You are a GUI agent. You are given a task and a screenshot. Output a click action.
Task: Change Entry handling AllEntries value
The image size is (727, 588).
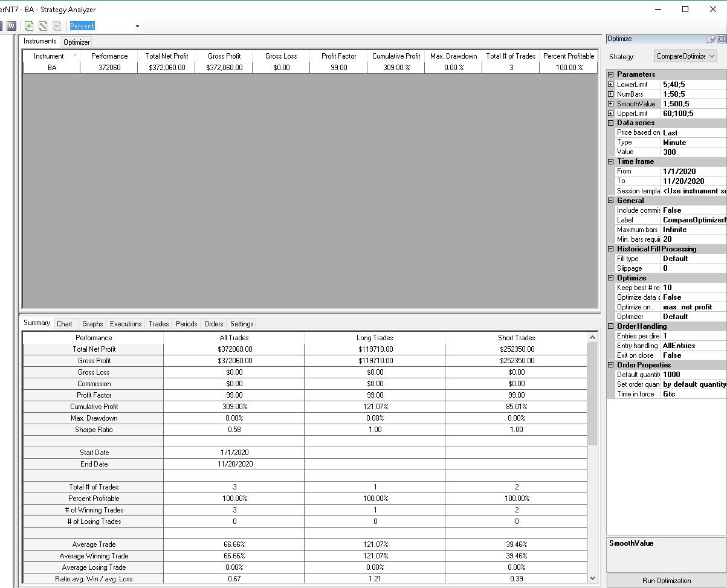point(694,346)
